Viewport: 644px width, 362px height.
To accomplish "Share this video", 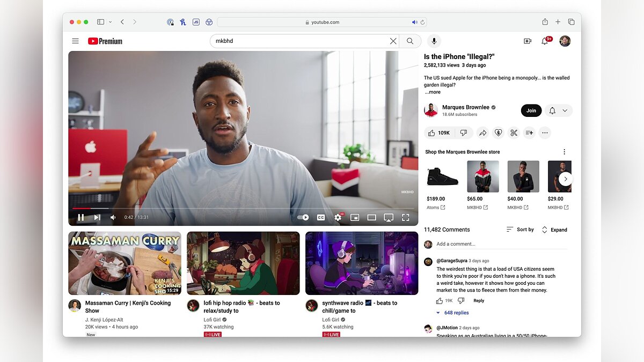I will [482, 132].
